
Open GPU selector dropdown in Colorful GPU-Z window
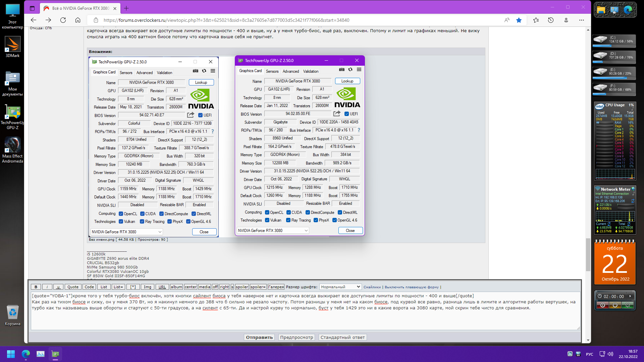(x=126, y=232)
